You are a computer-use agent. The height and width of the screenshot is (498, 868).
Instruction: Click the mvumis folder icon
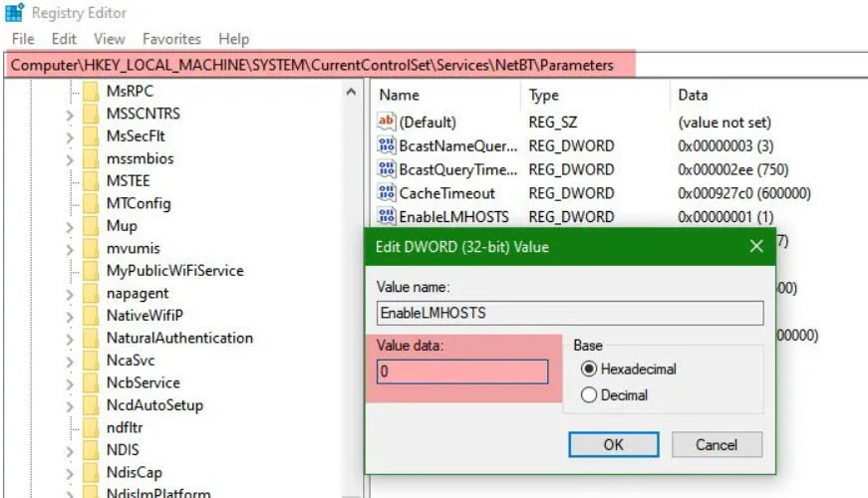tap(91, 248)
